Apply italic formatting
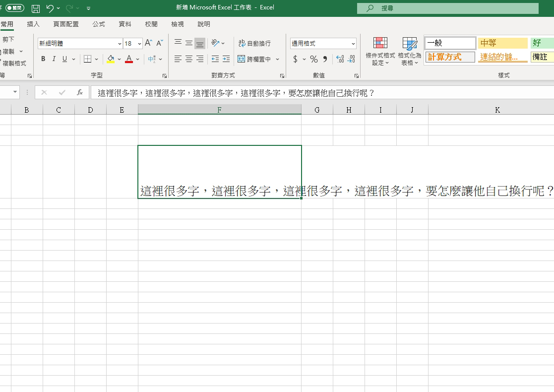The height and width of the screenshot is (392, 554). pyautogui.click(x=54, y=59)
